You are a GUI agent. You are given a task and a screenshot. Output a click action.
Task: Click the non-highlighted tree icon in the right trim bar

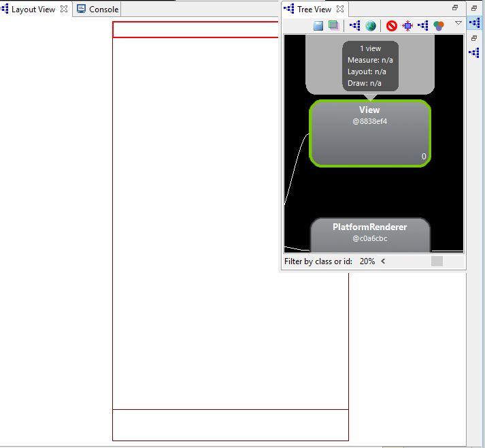point(474,52)
